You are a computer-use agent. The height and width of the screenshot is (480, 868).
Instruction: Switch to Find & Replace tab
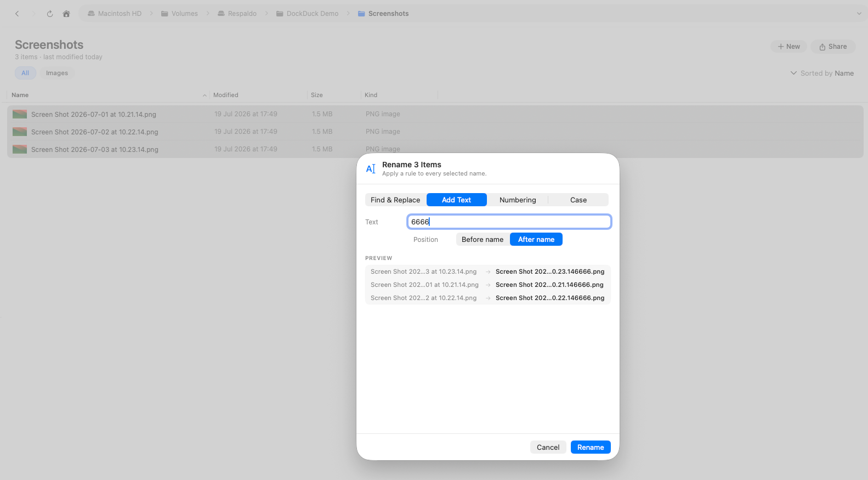[x=395, y=200]
